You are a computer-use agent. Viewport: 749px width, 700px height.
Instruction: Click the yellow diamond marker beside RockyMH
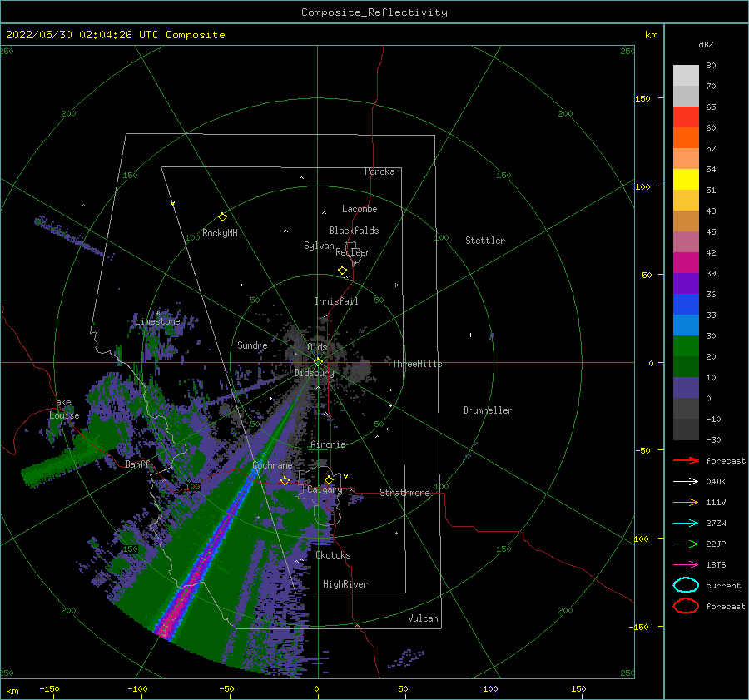pyautogui.click(x=222, y=217)
